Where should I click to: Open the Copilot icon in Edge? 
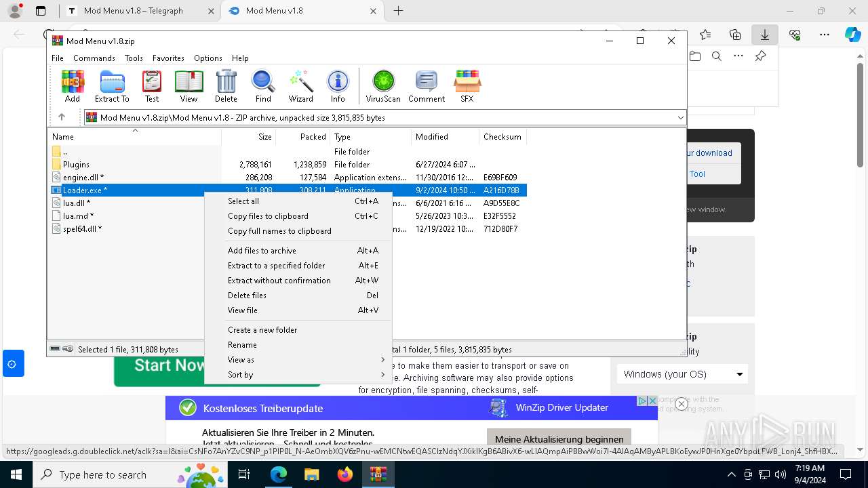coord(852,35)
